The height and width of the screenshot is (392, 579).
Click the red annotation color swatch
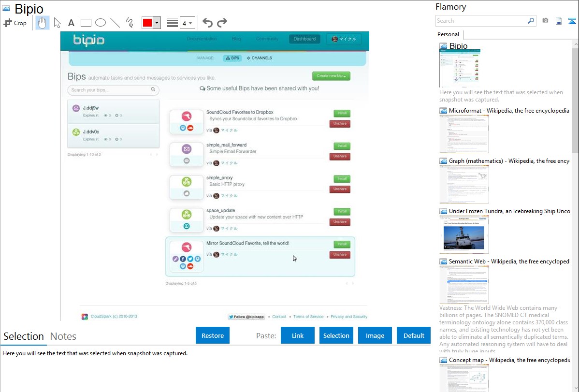coord(147,23)
